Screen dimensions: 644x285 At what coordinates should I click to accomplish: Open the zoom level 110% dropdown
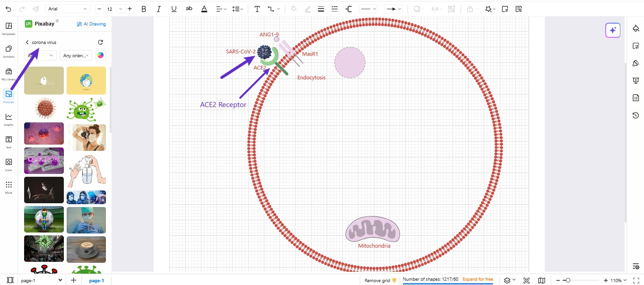(x=617, y=280)
